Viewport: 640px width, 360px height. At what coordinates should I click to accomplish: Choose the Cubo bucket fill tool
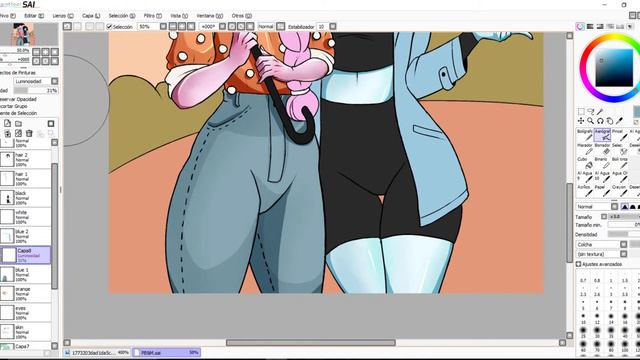coord(584,162)
